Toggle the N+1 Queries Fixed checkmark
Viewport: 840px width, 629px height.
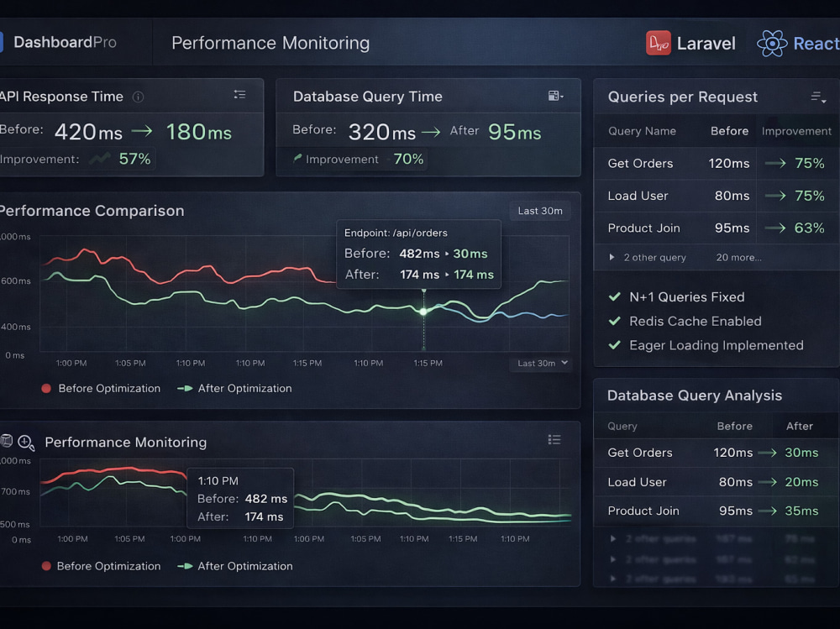point(615,296)
